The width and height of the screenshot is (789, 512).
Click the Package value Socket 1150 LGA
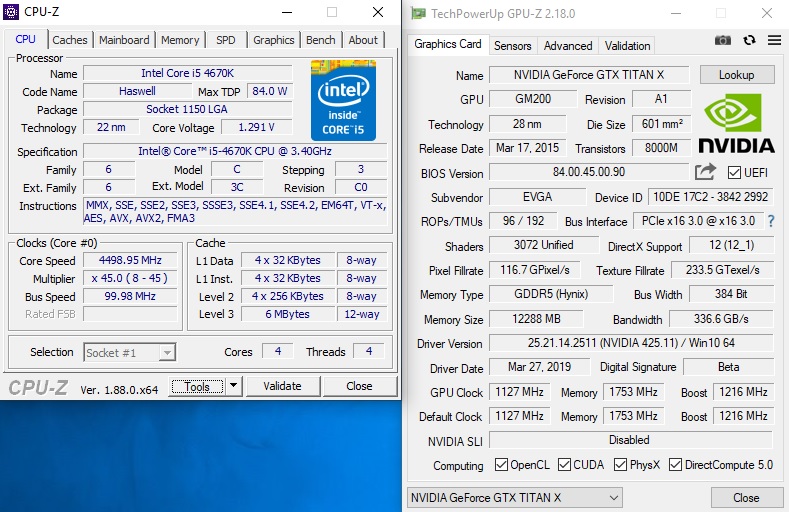[187, 109]
